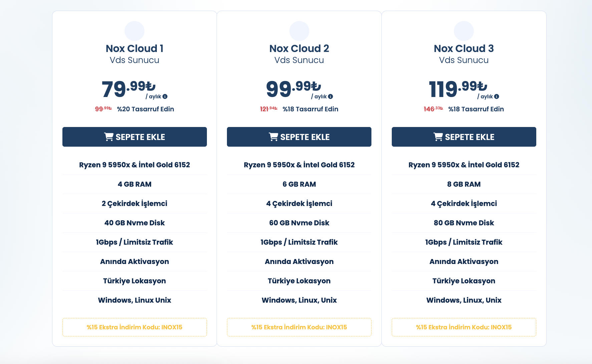Screen dimensions: 592x364
Task: Click Anında Aktivasyon on Nox Cloud 2
Action: click(x=299, y=262)
